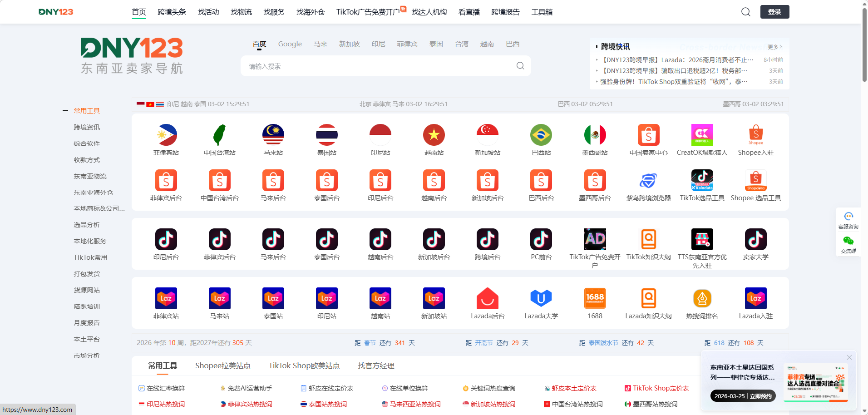
Task: Open the 中国卖家中心 Shopee icon
Action: click(x=648, y=135)
